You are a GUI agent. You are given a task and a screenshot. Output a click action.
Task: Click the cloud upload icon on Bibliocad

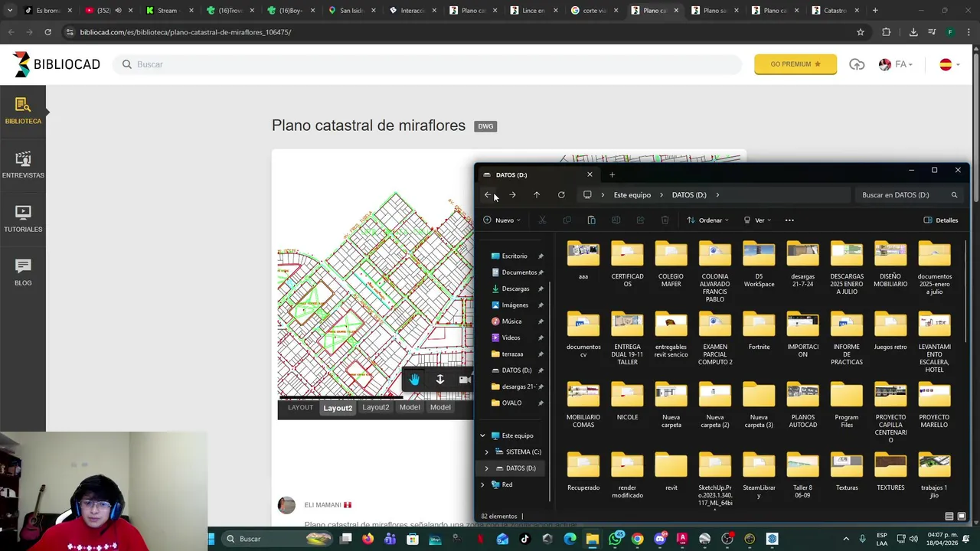click(x=857, y=64)
